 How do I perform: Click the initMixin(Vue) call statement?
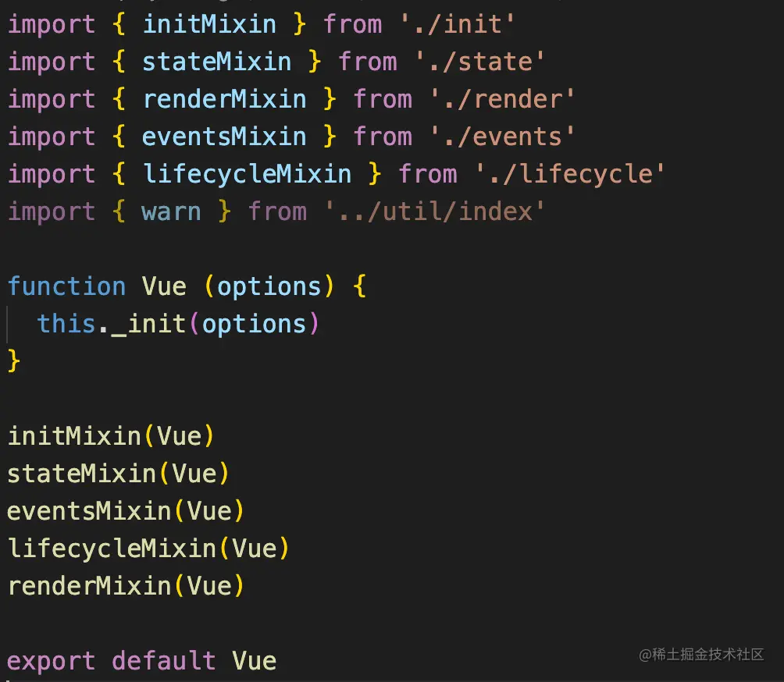tap(110, 436)
